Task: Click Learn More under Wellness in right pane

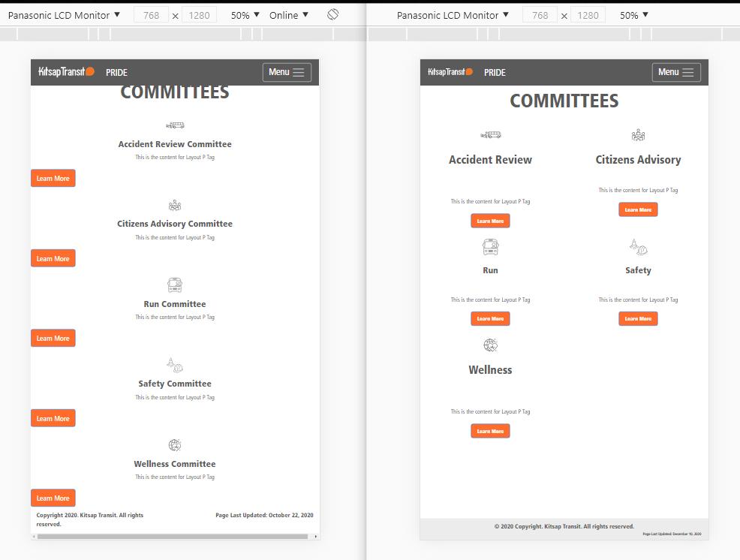Action: pyautogui.click(x=490, y=431)
